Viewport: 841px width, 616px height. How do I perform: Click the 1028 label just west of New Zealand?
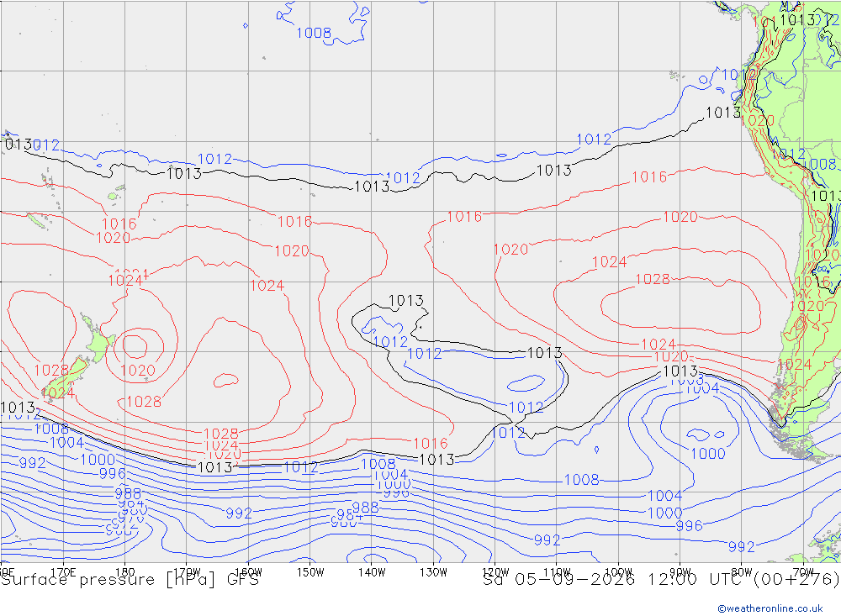tap(51, 371)
